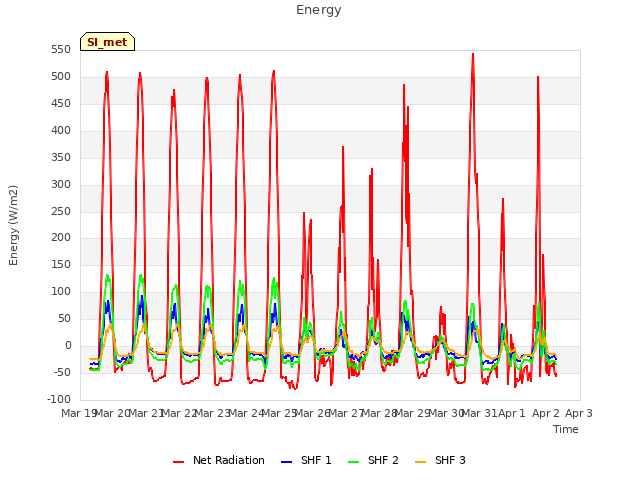Screen dimensions: 640x480
Task: Click the 150 y-axis tick label
Action: (x=61, y=264)
